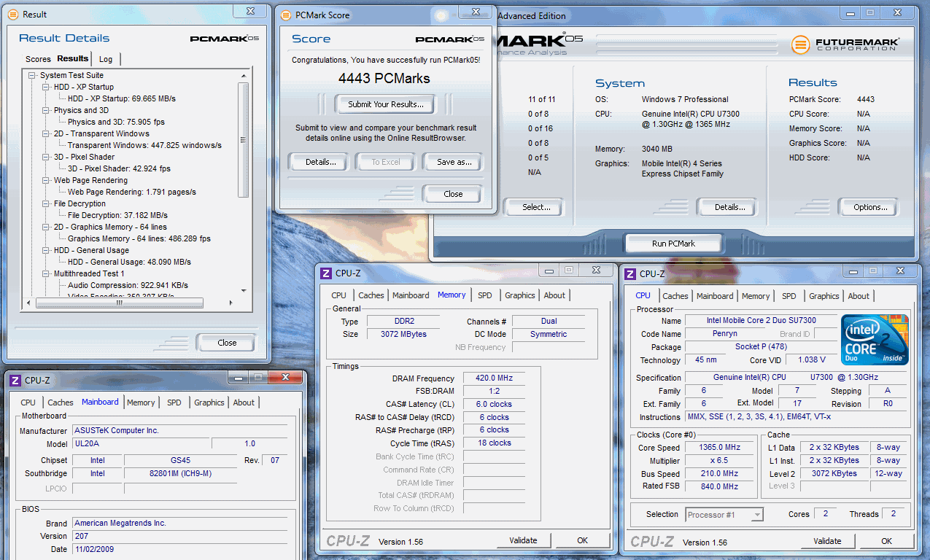Collapse the Physics and 3D node
Viewport: 930px width, 560px height.
coord(47,110)
